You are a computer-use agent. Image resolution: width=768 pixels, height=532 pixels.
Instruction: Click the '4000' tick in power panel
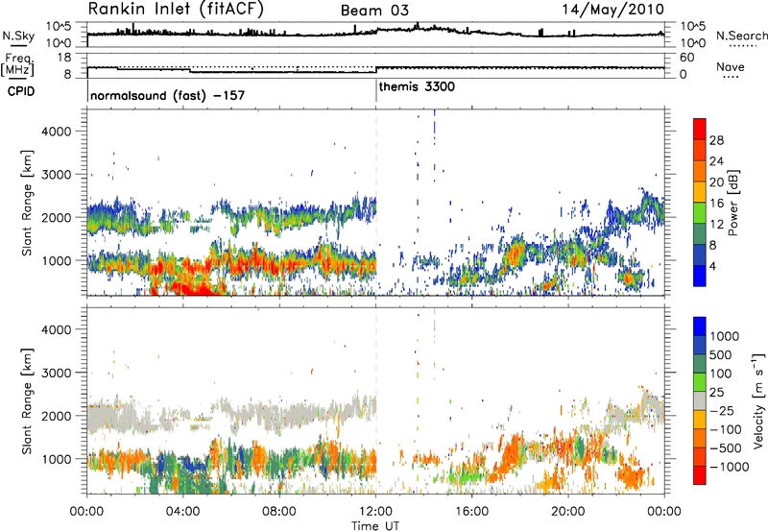(x=56, y=132)
